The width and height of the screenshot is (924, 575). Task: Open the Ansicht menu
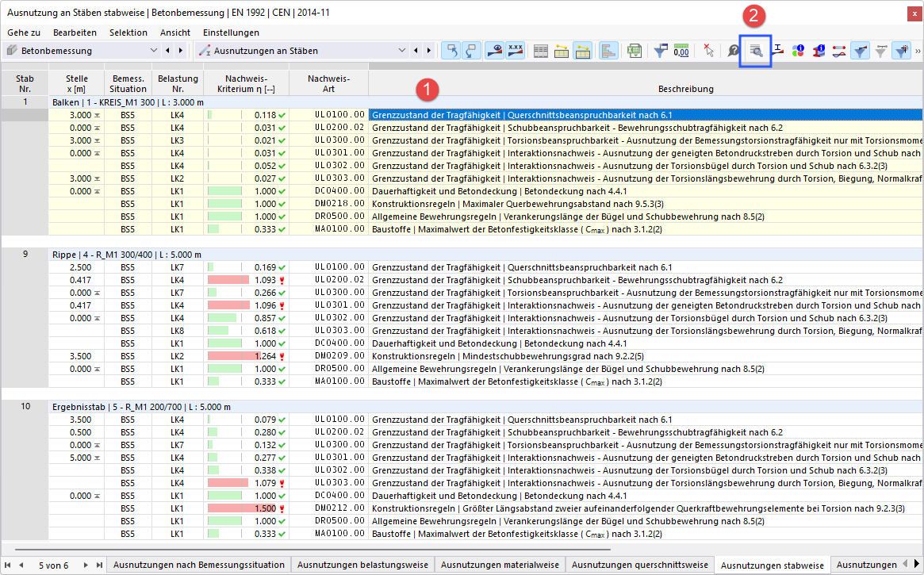pyautogui.click(x=175, y=33)
